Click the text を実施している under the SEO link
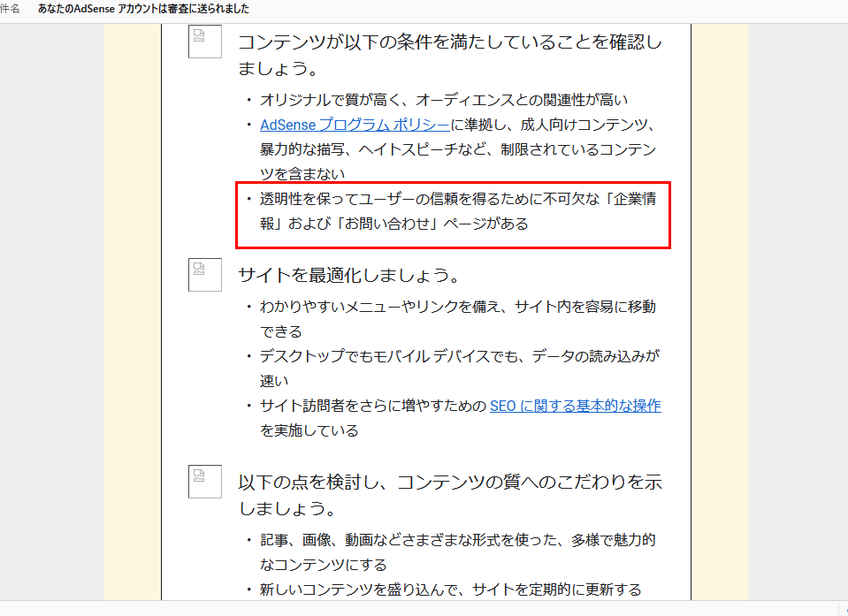Image resolution: width=848 pixels, height=616 pixels. click(x=309, y=430)
